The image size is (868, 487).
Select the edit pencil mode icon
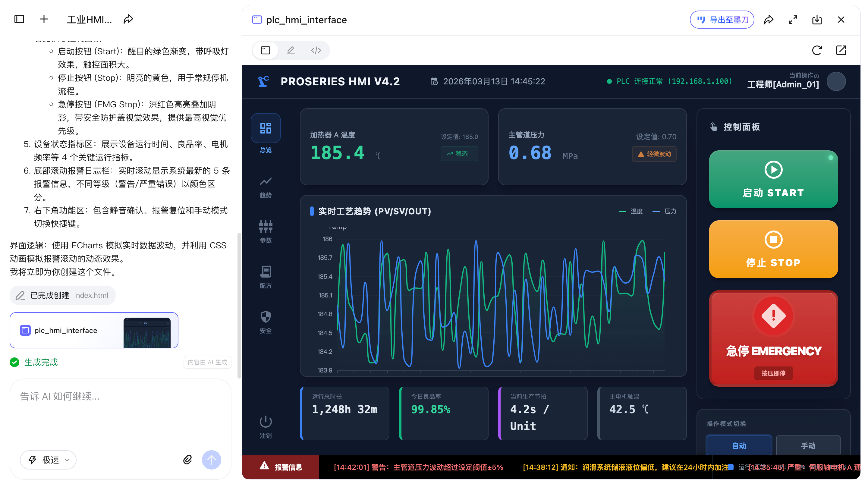tap(291, 51)
